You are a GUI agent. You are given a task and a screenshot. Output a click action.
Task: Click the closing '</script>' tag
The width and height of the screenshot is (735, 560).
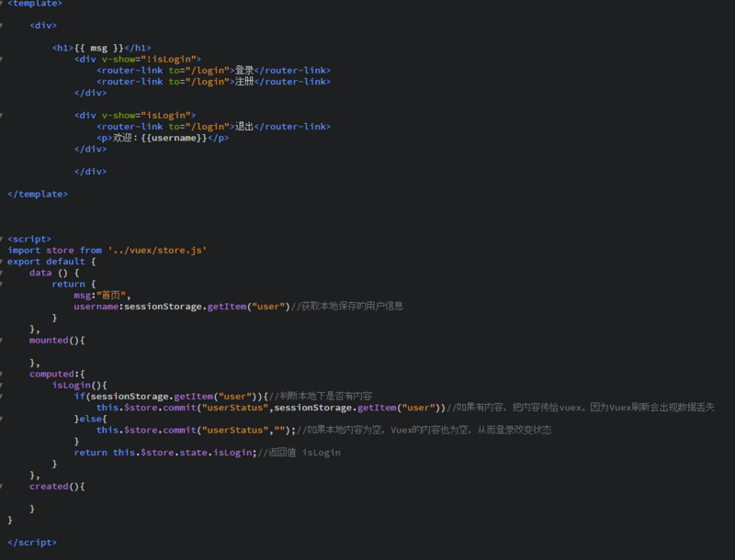tap(32, 543)
